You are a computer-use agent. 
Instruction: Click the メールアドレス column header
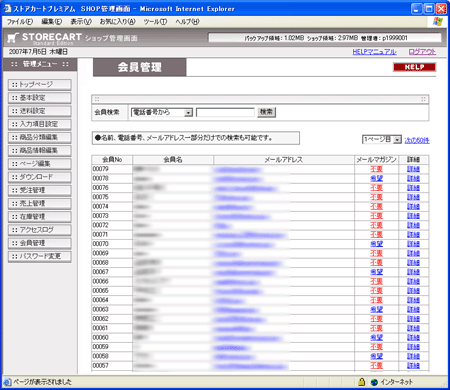[284, 160]
